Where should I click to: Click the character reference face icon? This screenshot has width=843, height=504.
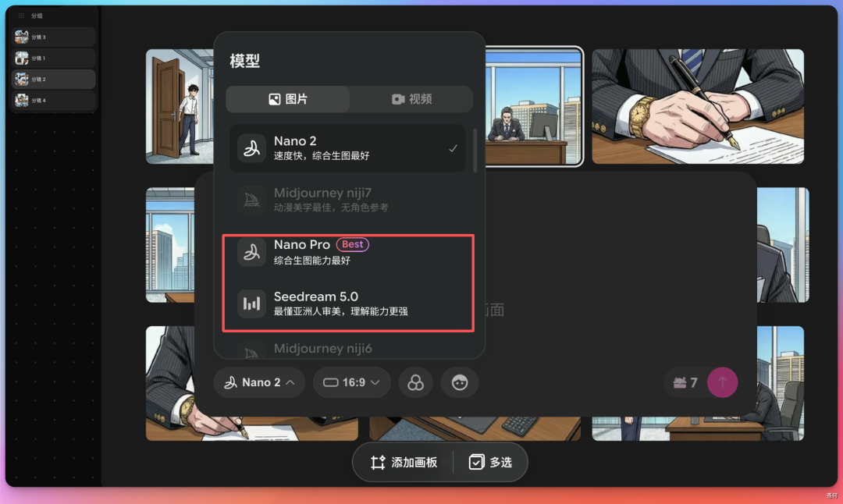[x=459, y=382]
